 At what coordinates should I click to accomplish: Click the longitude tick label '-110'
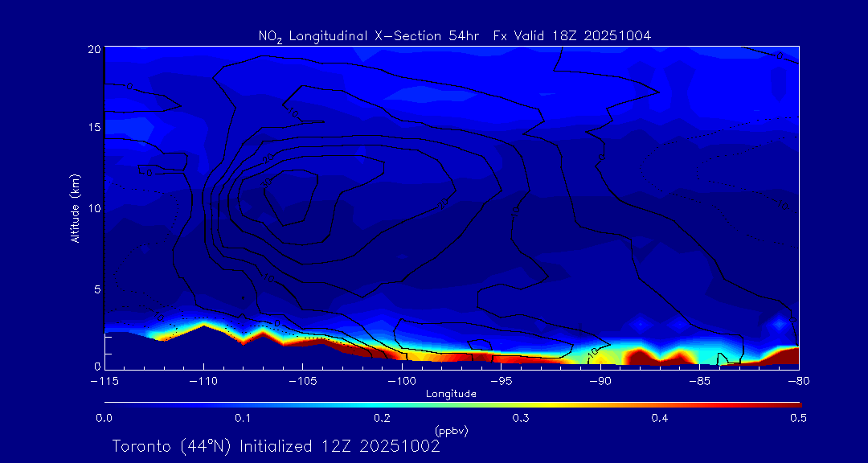[x=204, y=381]
